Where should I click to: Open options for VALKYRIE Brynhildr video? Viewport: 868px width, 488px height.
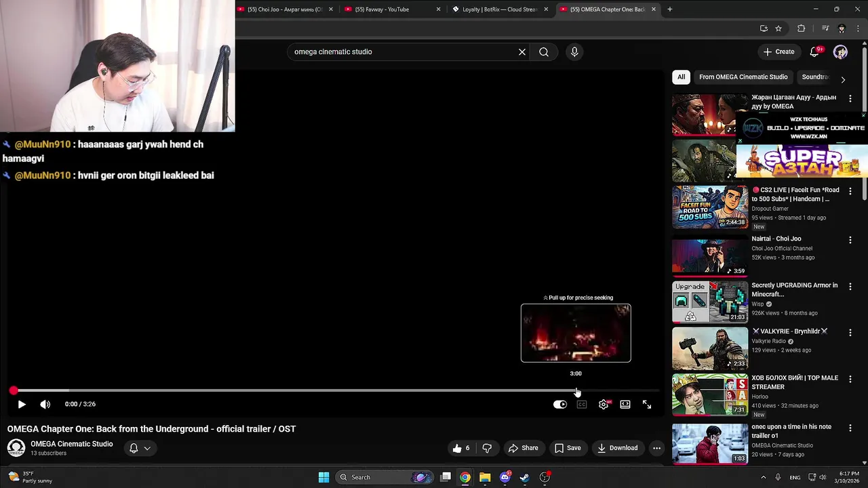850,333
